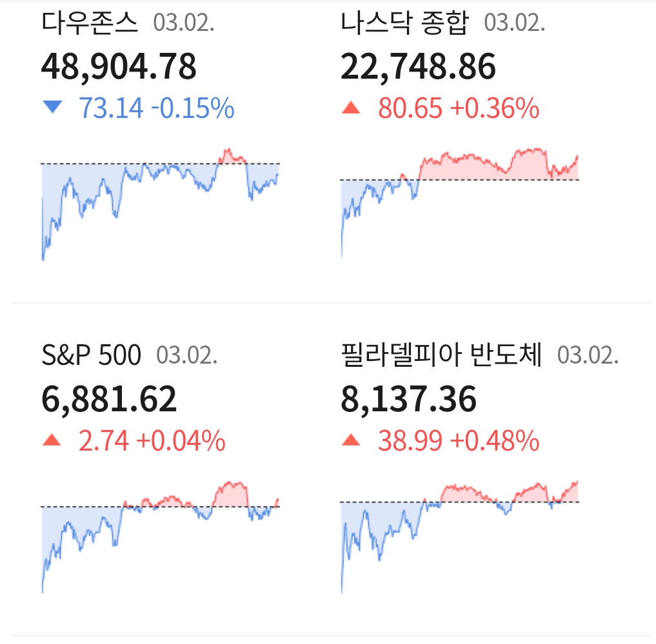
Task: Open the 다우존스 index title
Action: click(90, 24)
